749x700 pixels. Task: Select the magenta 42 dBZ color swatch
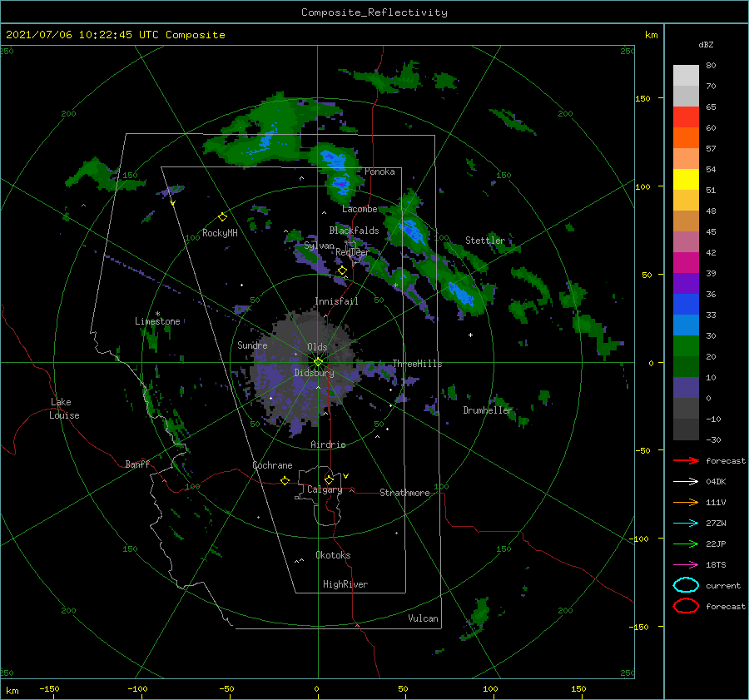click(x=686, y=263)
